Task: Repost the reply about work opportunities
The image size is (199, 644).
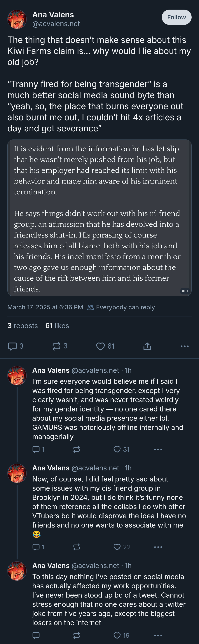Action: (76, 635)
